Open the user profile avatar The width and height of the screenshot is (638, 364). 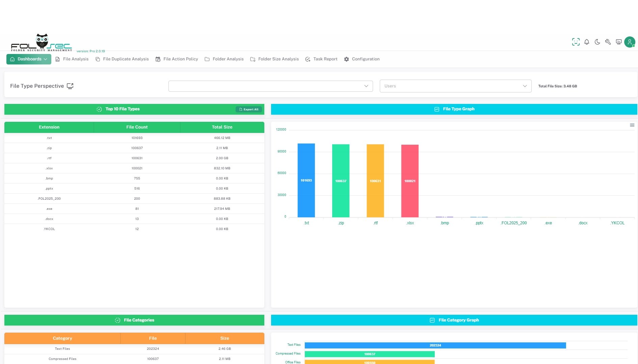click(x=630, y=42)
